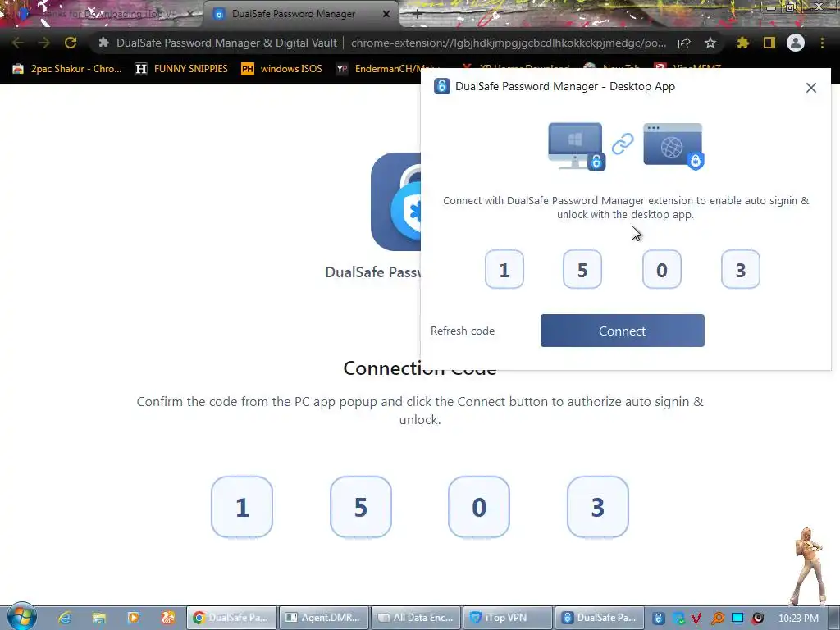Close the DualSafe Password Manager browser tab
Screen dimensions: 840x630
pyautogui.click(x=386, y=15)
